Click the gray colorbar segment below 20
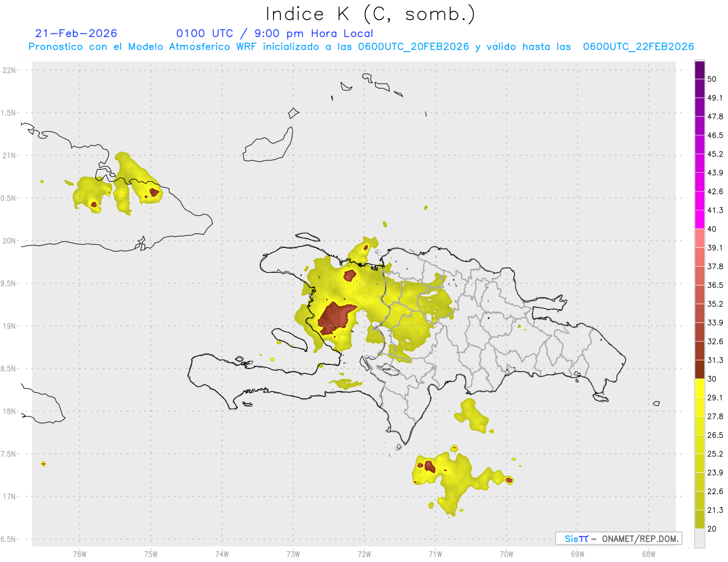The height and width of the screenshot is (562, 728). (700, 538)
